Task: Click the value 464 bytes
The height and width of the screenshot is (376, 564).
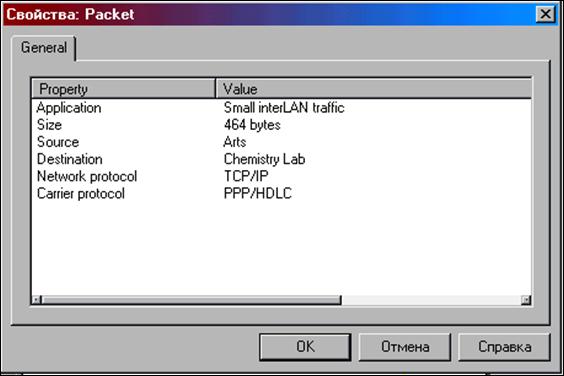Action: (252, 125)
